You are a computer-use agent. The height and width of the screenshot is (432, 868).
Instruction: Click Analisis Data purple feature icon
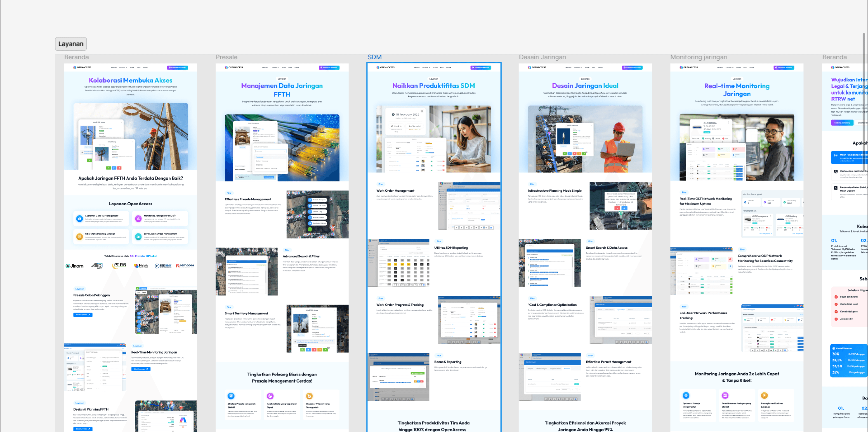pyautogui.click(x=270, y=396)
